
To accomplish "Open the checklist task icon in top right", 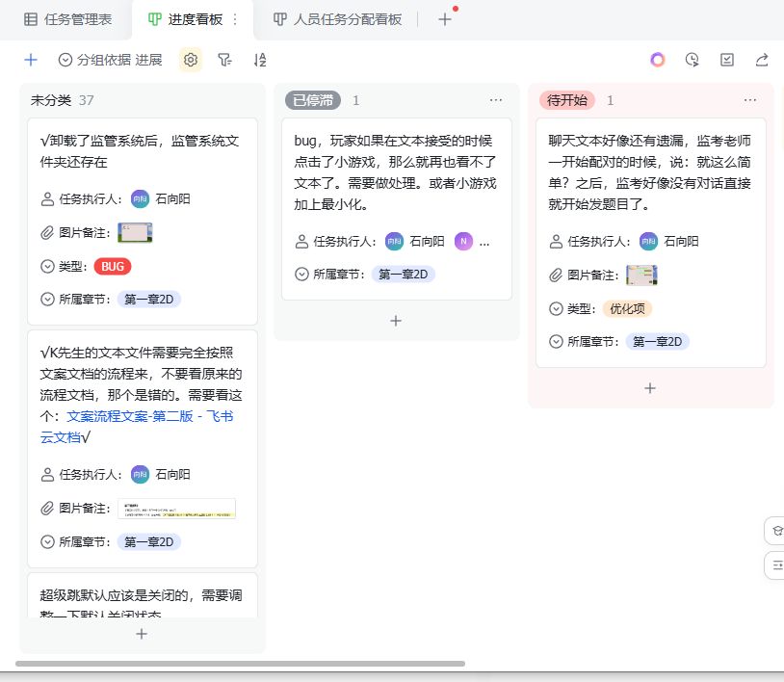I will coord(727,60).
